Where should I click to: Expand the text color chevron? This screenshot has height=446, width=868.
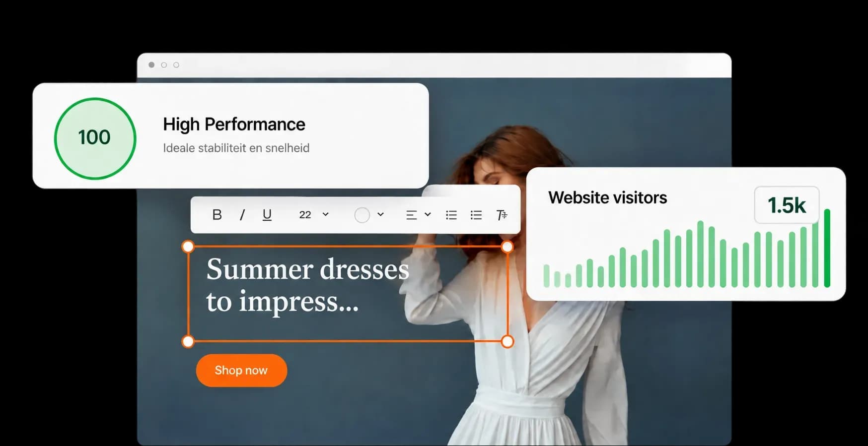380,214
